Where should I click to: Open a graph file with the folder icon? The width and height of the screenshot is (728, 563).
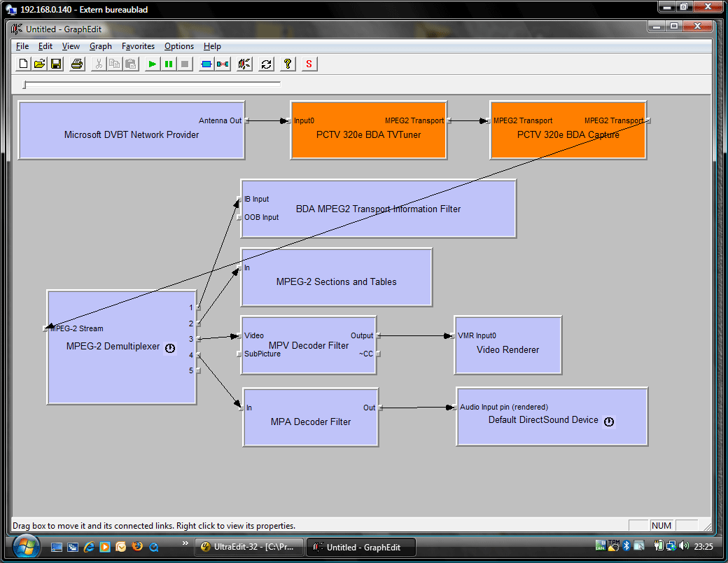(x=39, y=64)
